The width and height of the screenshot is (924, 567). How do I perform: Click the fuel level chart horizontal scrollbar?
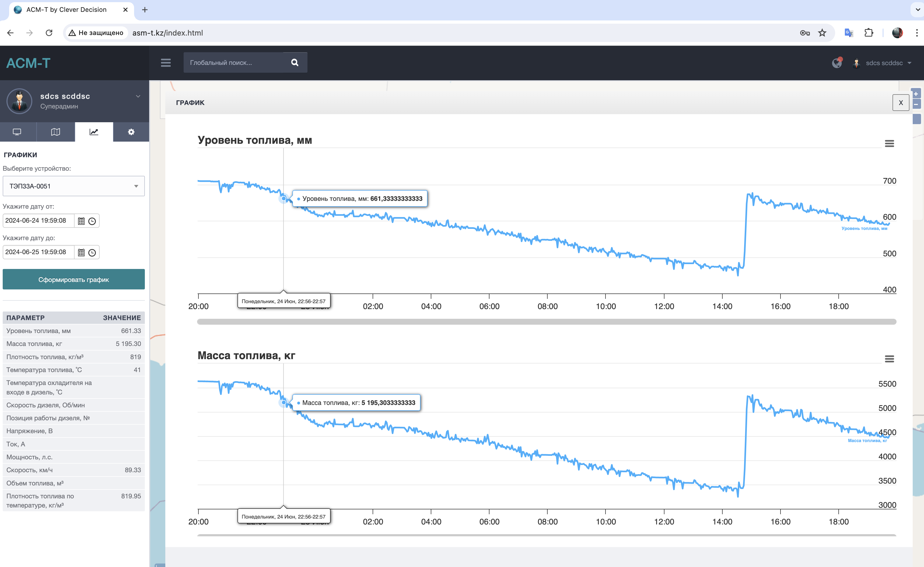pos(546,322)
